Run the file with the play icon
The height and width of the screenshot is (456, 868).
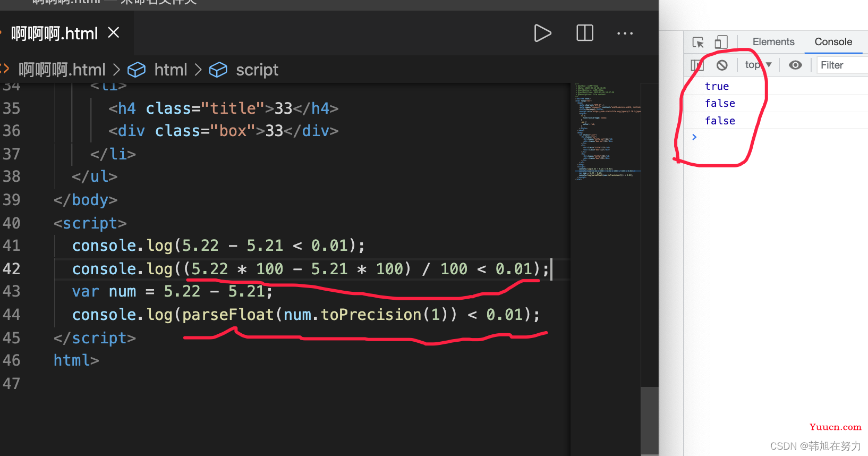tap(542, 33)
